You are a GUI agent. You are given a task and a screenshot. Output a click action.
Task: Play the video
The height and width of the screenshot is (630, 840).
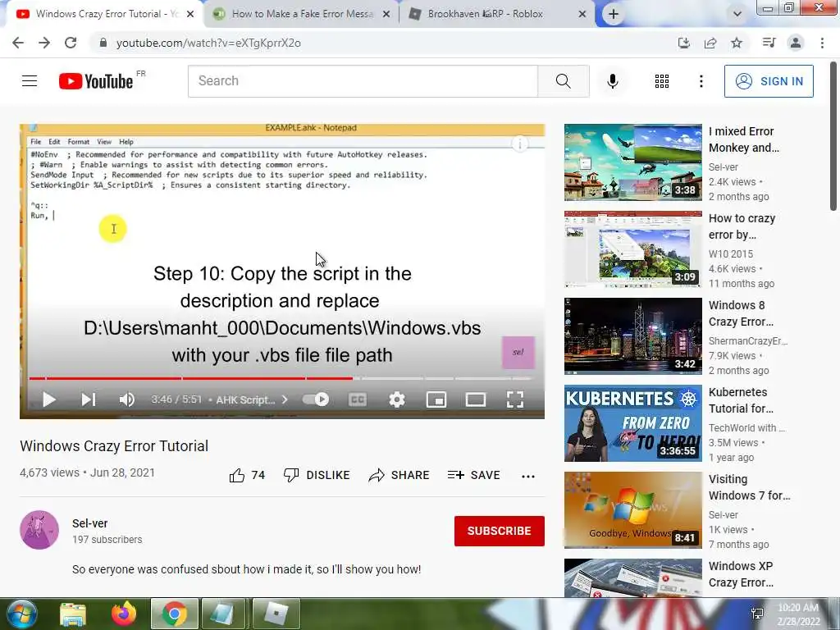click(48, 399)
